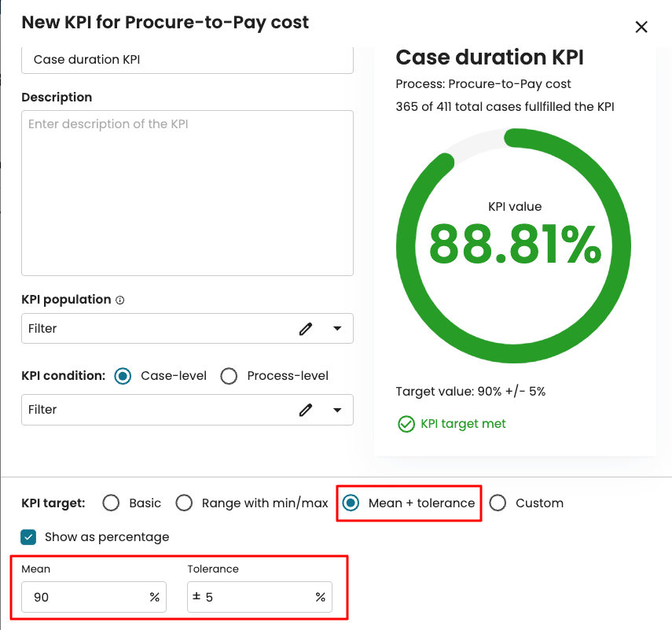Click green checkmark icon beside KPI target met

[x=406, y=424]
